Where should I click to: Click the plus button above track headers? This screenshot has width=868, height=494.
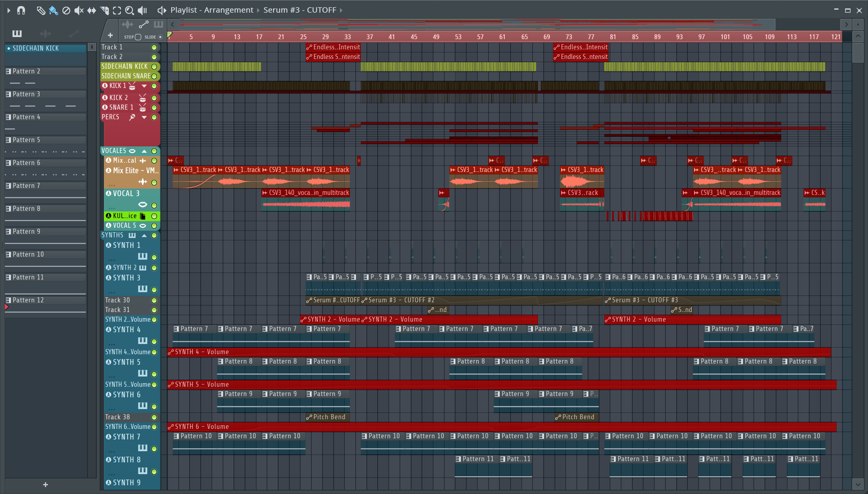pyautogui.click(x=110, y=35)
